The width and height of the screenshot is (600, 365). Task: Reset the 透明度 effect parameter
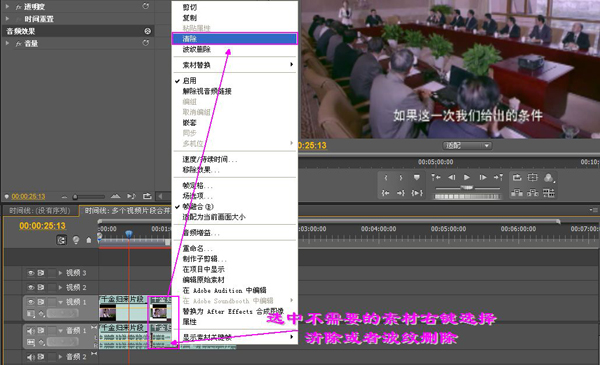[x=145, y=6]
